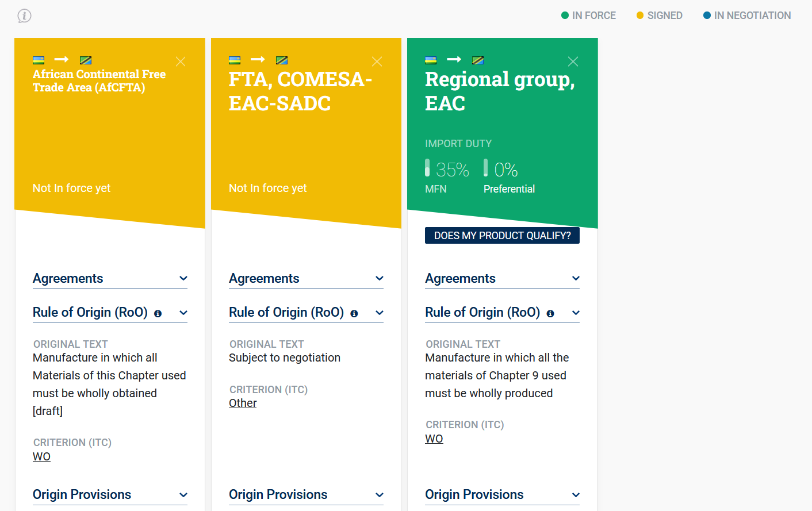Open the Other criterion link
Image resolution: width=812 pixels, height=511 pixels.
point(243,403)
